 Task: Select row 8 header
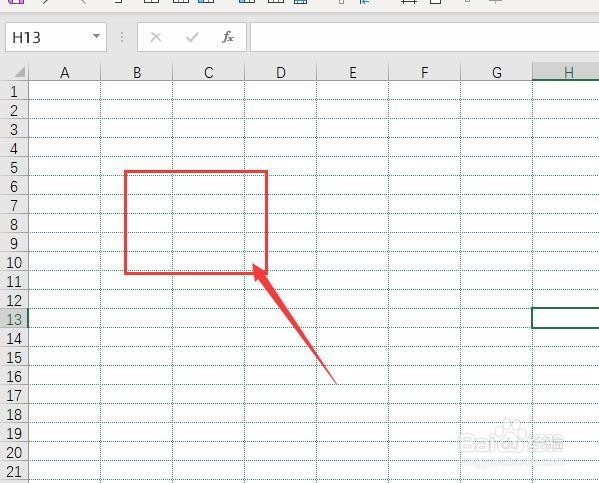[14, 224]
